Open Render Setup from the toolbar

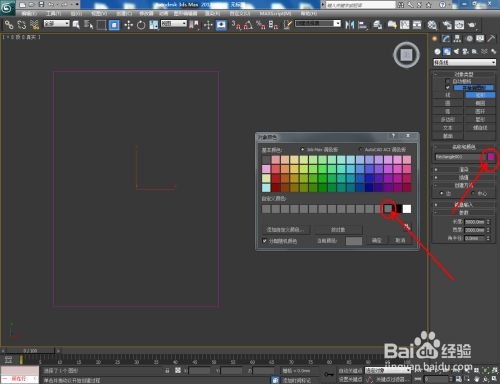click(x=447, y=25)
